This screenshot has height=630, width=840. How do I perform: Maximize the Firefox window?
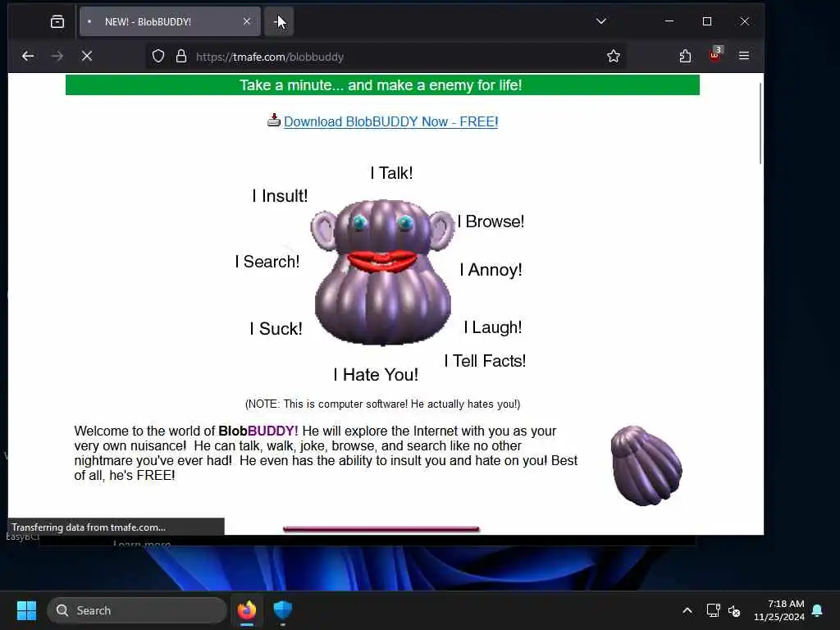[x=707, y=21]
